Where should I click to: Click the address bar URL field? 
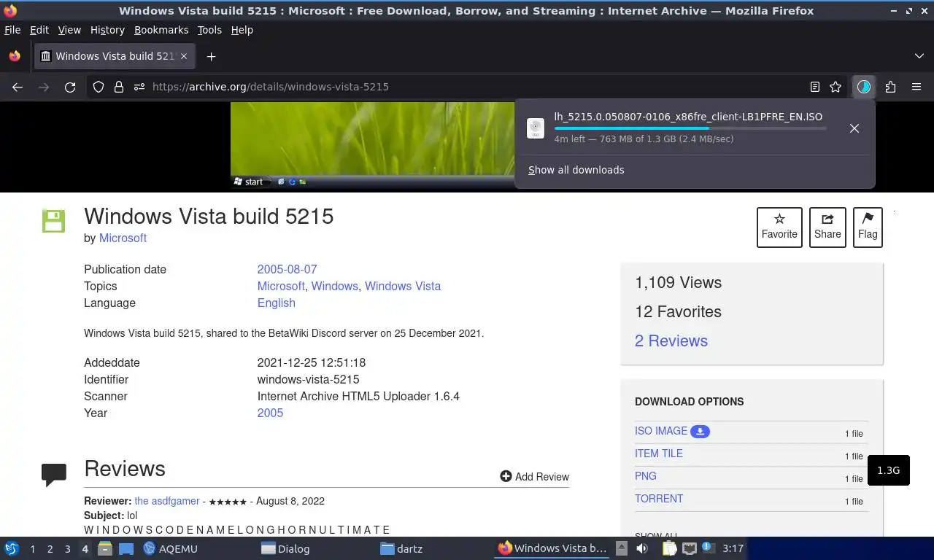click(x=467, y=87)
